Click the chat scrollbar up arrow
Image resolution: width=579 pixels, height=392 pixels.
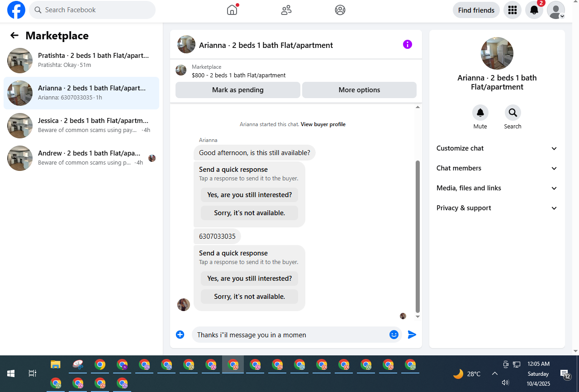(418, 107)
